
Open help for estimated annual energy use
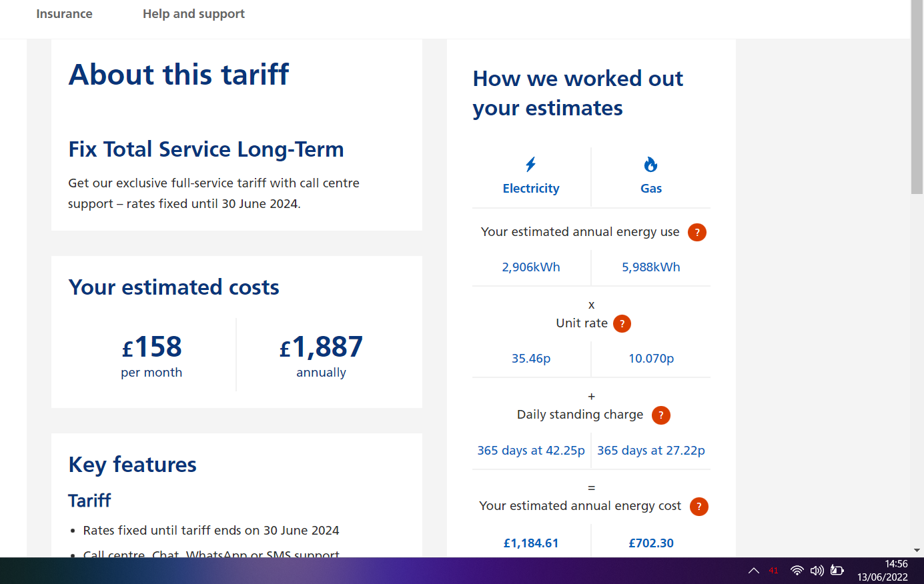click(x=697, y=232)
